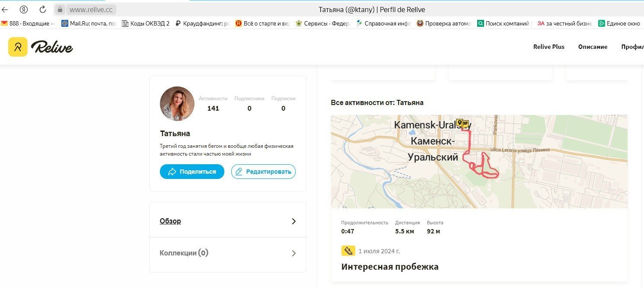Click the pencil icon on Редактировать
This screenshot has height=287, width=644.
(239, 172)
